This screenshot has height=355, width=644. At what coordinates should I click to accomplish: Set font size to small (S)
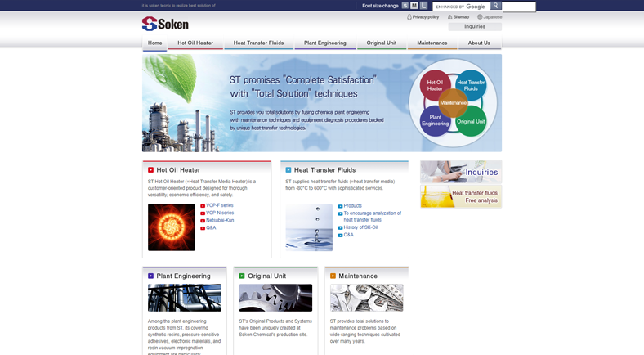pos(405,6)
